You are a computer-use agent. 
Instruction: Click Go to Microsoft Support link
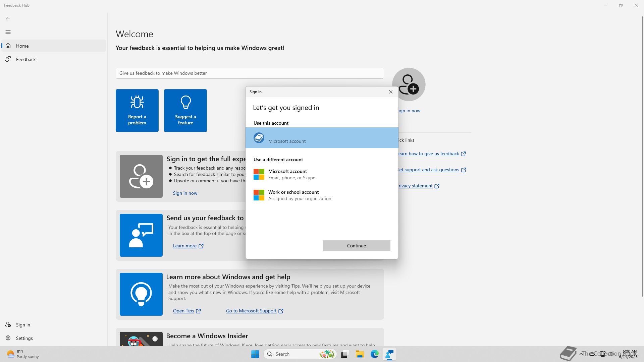pos(251,311)
